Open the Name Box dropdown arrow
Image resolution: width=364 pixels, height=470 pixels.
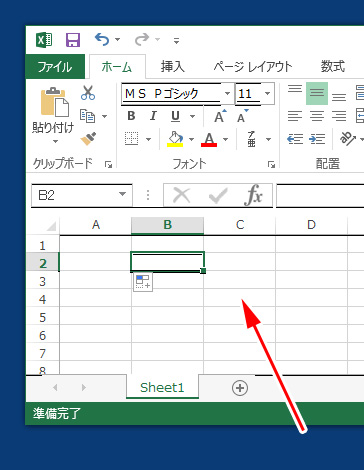pyautogui.click(x=122, y=194)
